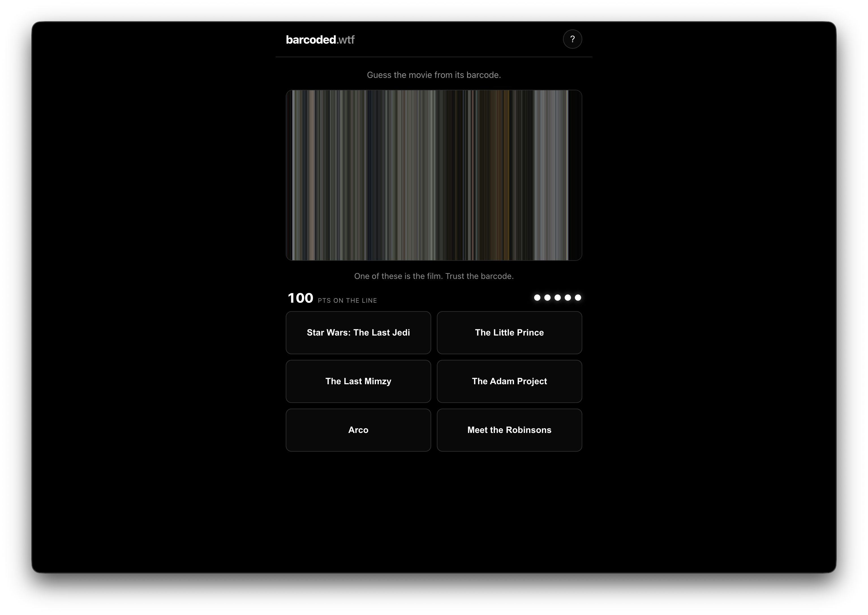
Task: Open the help question mark button
Action: coord(572,39)
